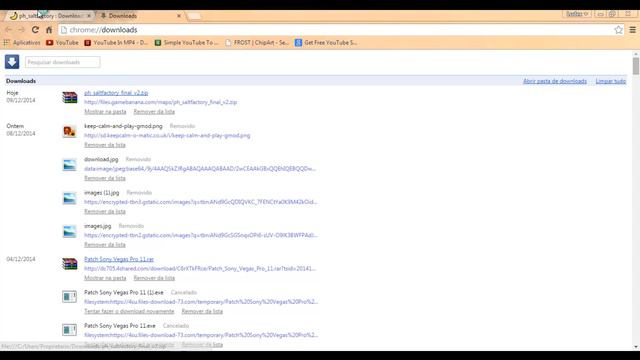Image resolution: width=640 pixels, height=360 pixels.
Task: Click the 4shared Patch Sony Vegas URL
Action: coord(200,269)
